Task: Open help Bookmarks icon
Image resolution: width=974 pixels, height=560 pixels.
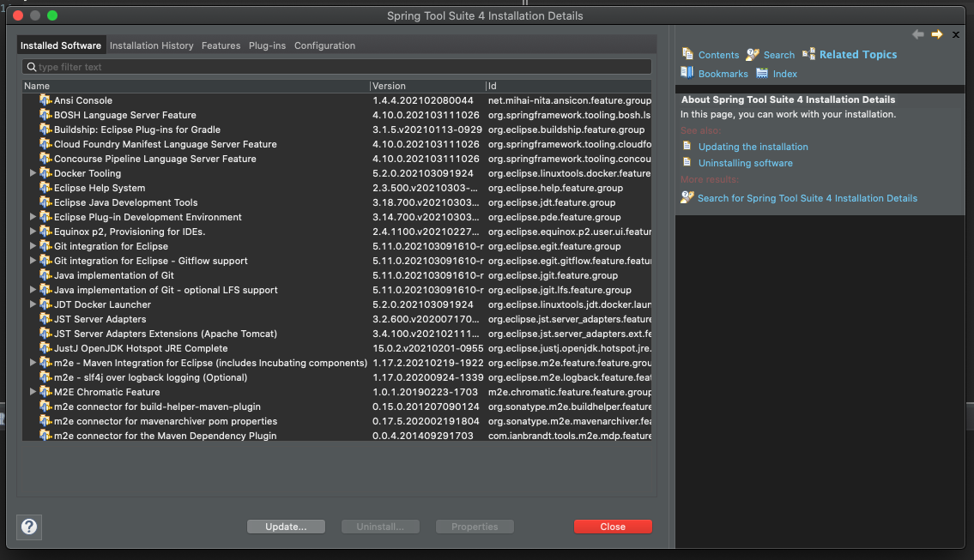Action: (687, 73)
